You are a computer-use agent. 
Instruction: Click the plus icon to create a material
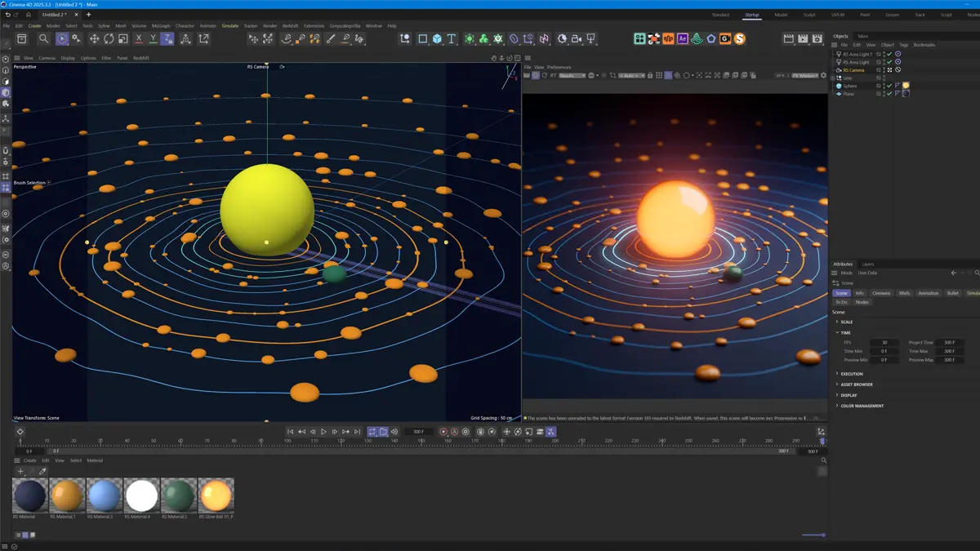point(21,471)
